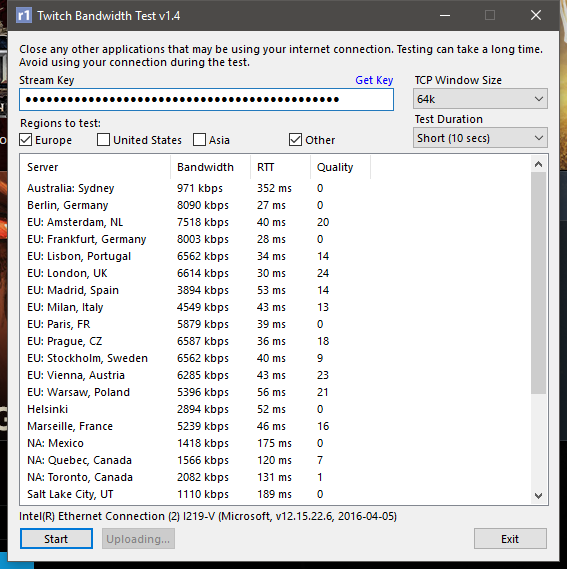Sort by the Quality column header
This screenshot has width=567, height=569.
click(340, 167)
